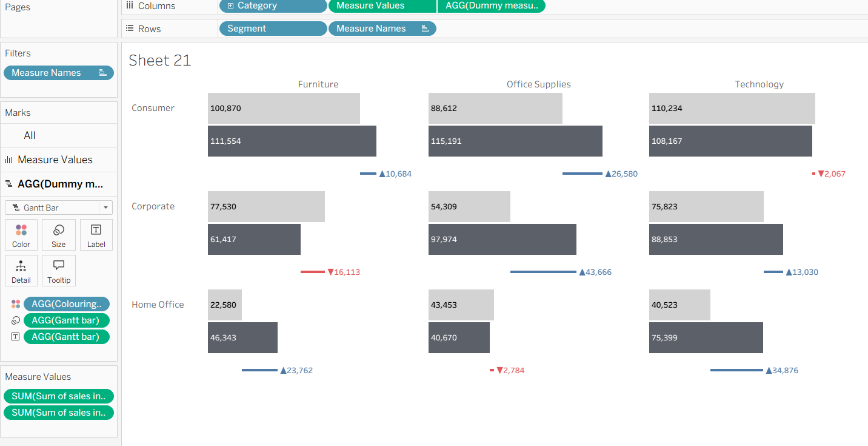Screen dimensions: 868x446
Task: Click the Filters Measure Names pill icon
Action: [x=102, y=73]
